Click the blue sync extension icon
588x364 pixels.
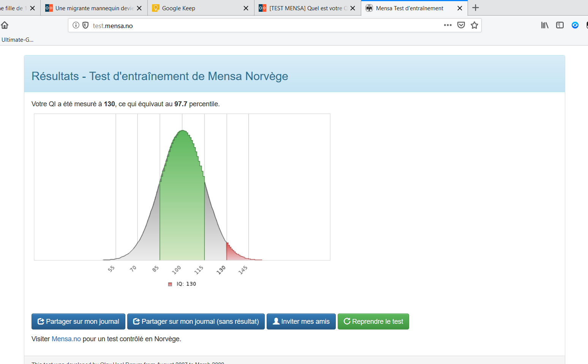575,25
